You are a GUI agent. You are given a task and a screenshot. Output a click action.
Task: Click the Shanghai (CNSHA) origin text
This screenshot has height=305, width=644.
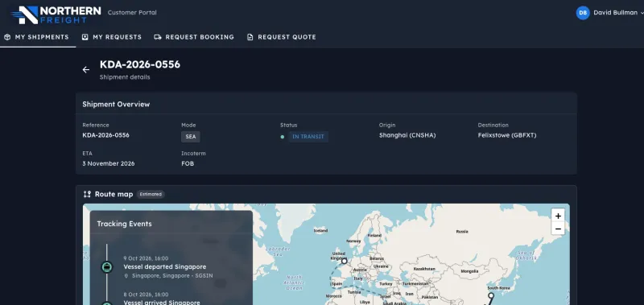(x=407, y=135)
